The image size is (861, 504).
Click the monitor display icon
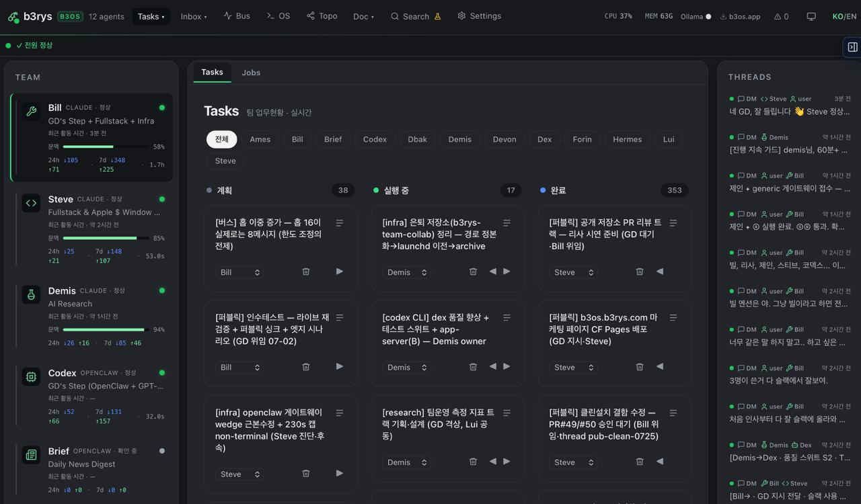(811, 16)
